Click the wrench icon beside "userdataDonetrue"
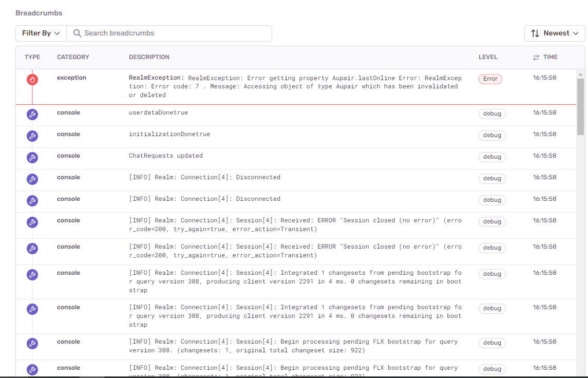 point(32,115)
